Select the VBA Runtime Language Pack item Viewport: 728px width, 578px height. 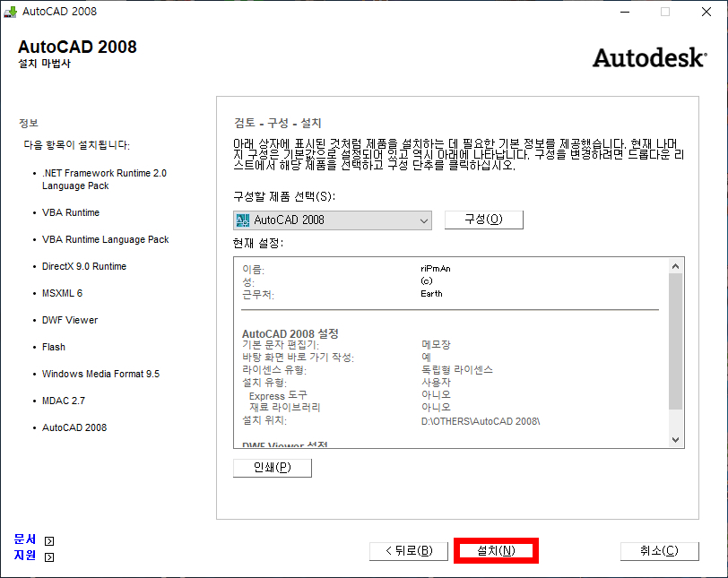pos(106,239)
